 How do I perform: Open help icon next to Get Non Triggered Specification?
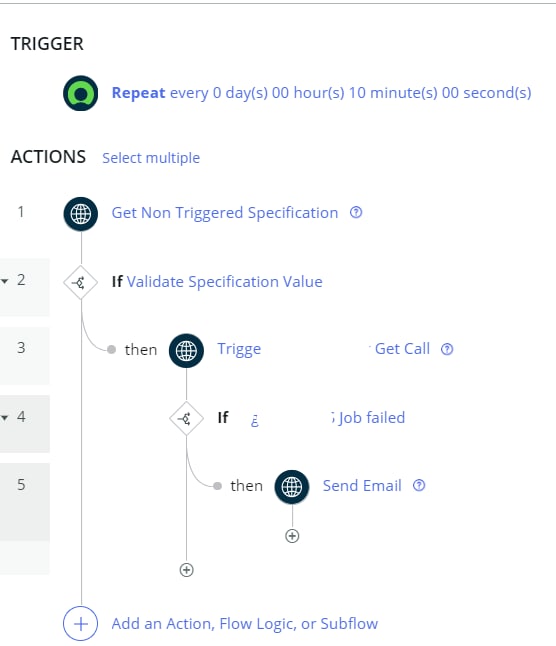[x=356, y=213]
